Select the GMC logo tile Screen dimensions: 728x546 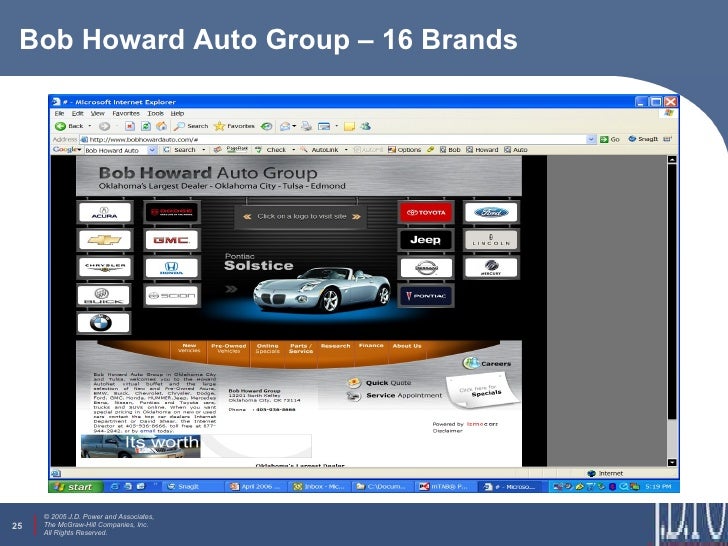click(171, 240)
